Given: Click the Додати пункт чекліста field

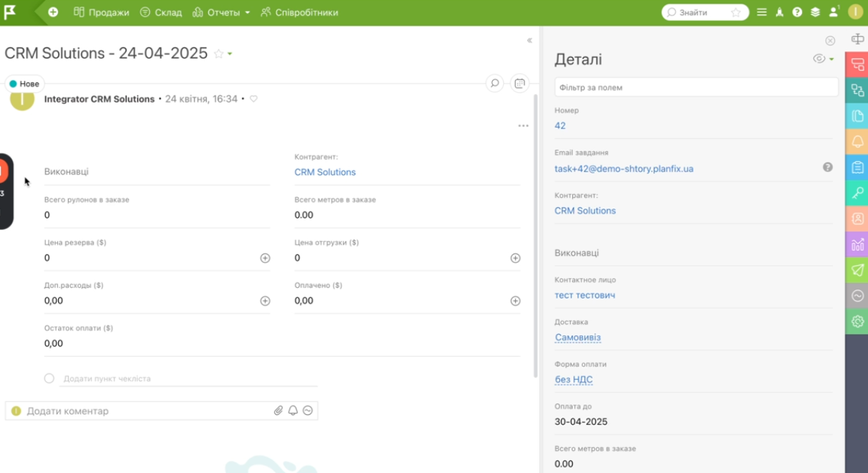Looking at the screenshot, I should (190, 378).
